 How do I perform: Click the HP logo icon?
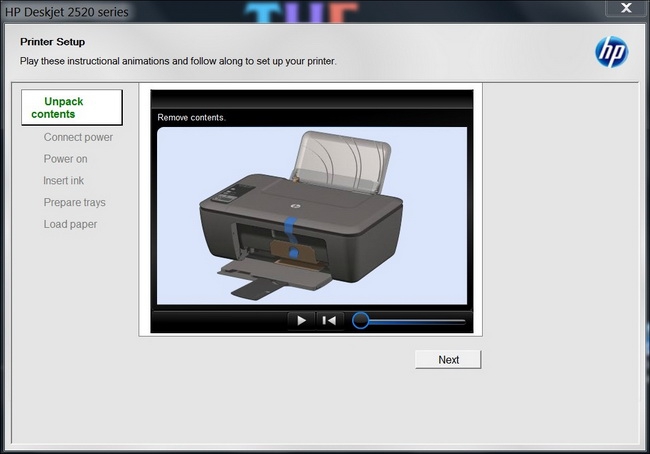[611, 52]
